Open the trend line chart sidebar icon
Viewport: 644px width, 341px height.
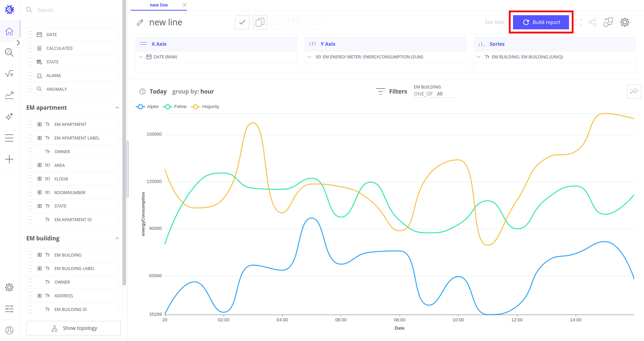[9, 95]
